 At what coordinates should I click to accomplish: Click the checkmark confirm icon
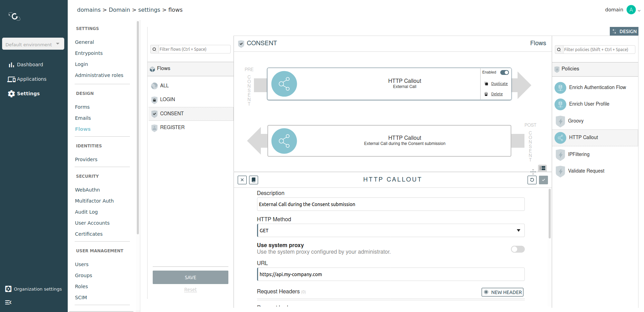[543, 180]
